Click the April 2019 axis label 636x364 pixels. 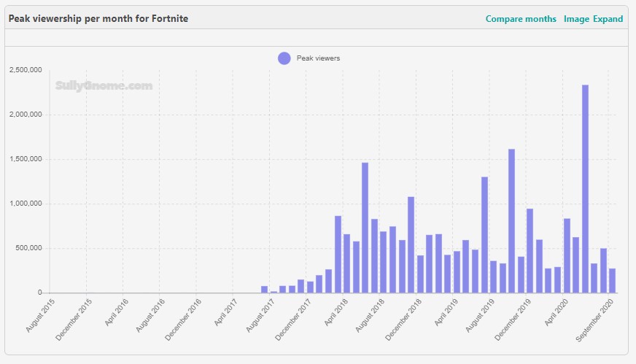coord(446,312)
